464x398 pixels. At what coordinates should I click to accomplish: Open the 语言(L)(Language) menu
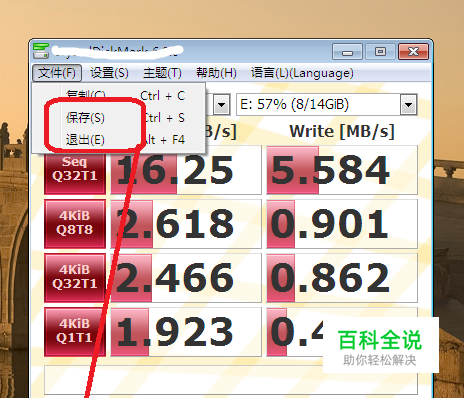(x=302, y=73)
